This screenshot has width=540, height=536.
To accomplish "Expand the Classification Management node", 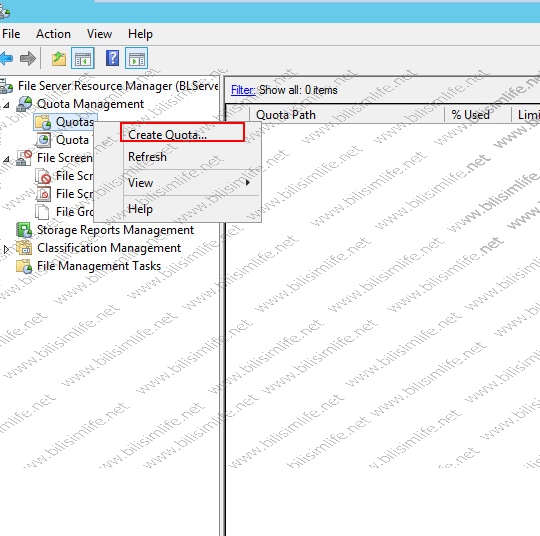I will coord(6,249).
